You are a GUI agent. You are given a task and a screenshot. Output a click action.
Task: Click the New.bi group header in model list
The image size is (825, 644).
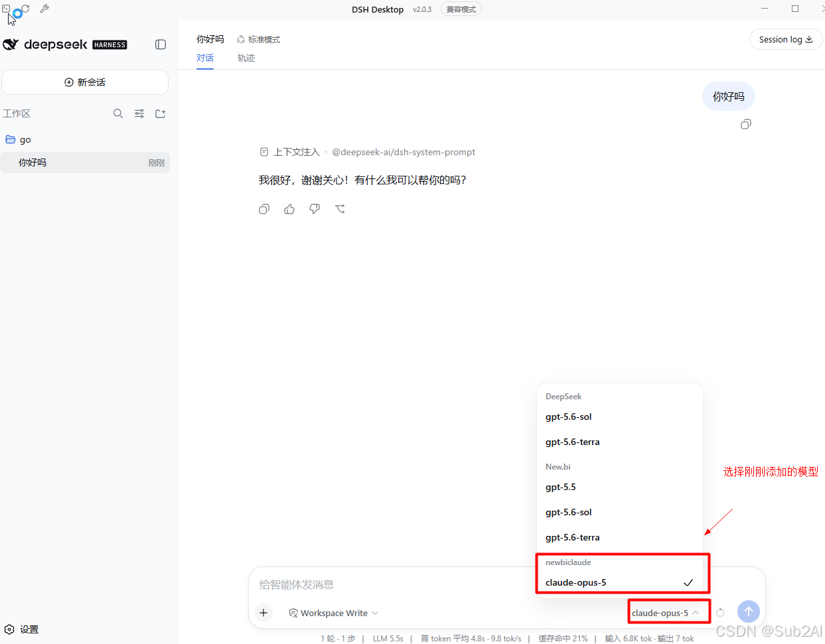pyautogui.click(x=558, y=467)
